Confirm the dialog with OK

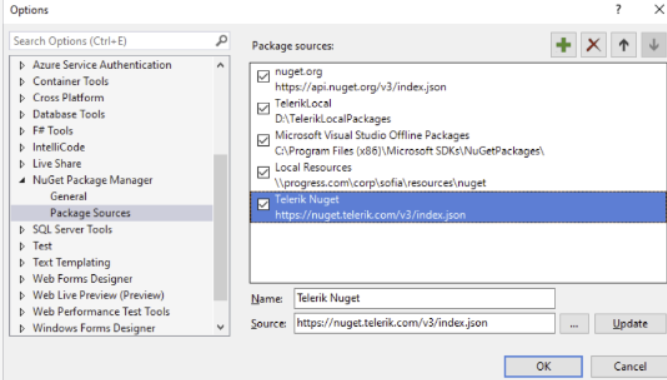544,366
